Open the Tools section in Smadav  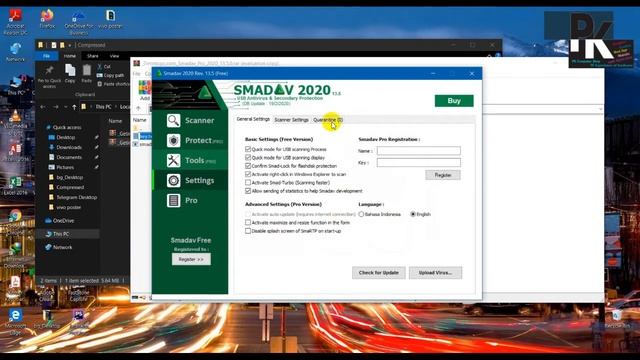click(x=190, y=160)
